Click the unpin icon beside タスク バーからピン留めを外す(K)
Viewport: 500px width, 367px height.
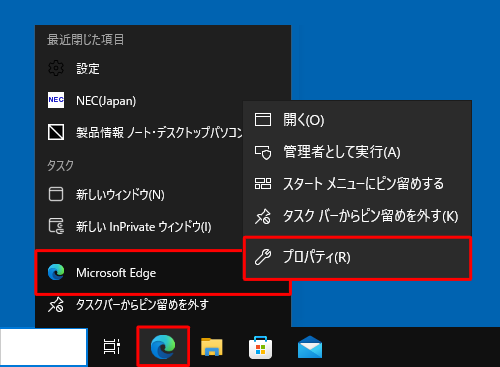click(x=263, y=217)
